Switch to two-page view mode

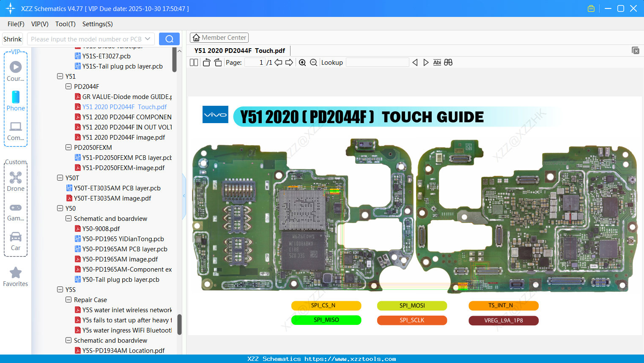[194, 62]
